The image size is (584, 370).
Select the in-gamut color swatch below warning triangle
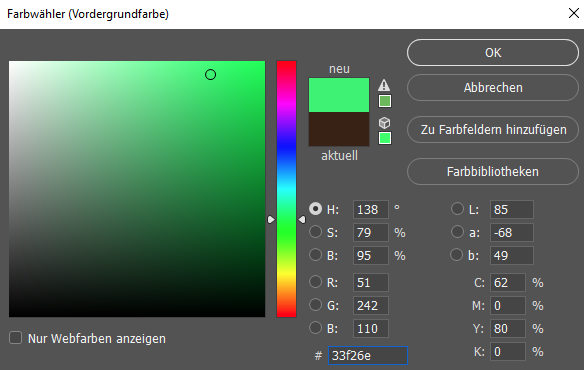coord(385,101)
